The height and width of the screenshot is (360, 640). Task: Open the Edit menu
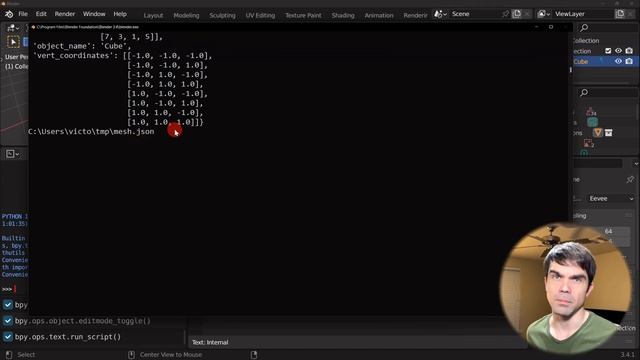tap(41, 14)
